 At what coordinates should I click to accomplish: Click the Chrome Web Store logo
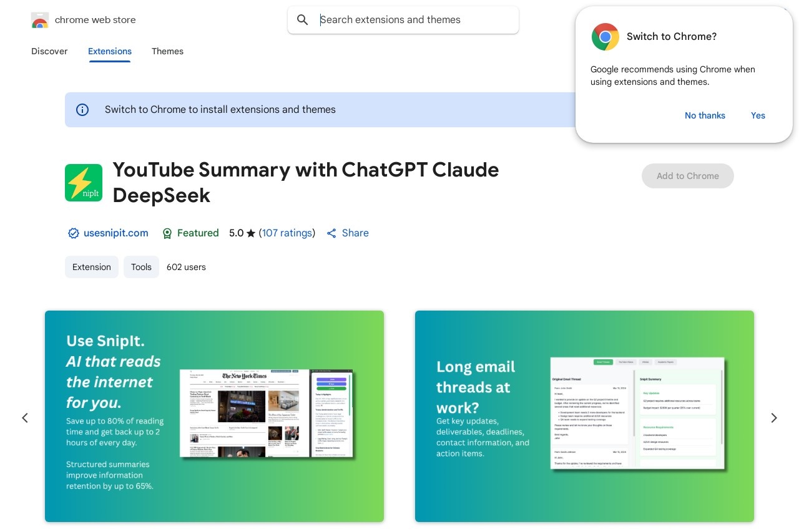tap(40, 20)
